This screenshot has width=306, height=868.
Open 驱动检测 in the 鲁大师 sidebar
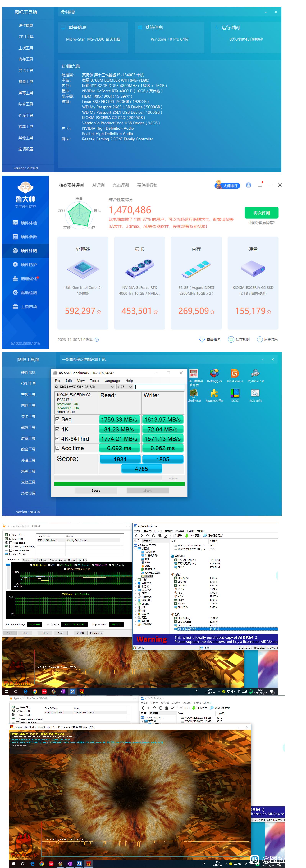coord(25,293)
